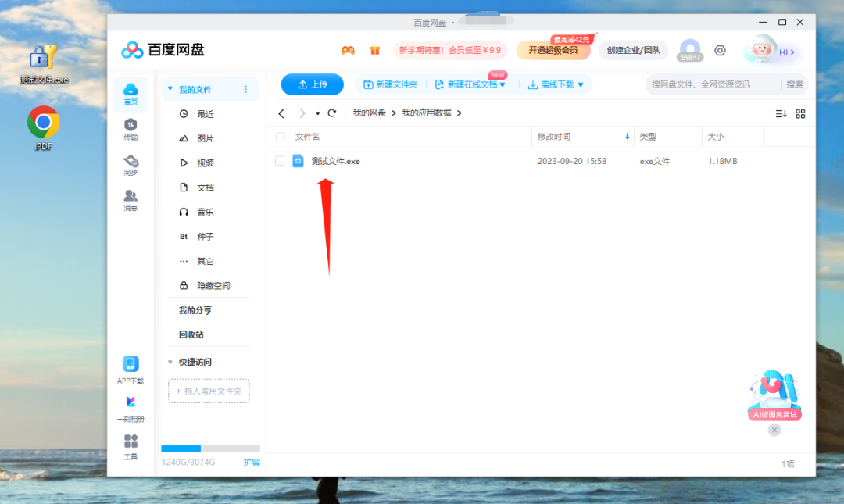Click 创建企业/团队 button
The height and width of the screenshot is (504, 844).
tap(633, 51)
